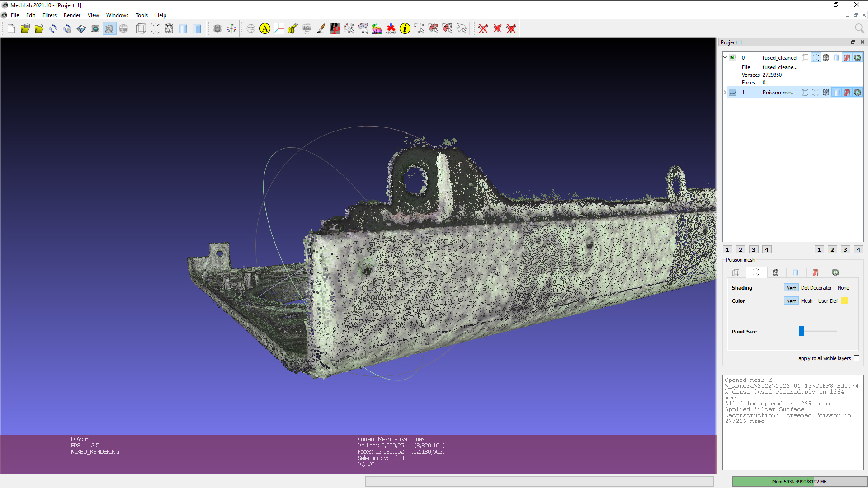The height and width of the screenshot is (488, 868).
Task: Toggle bounding box for fused_cleaned layer
Action: (805, 57)
